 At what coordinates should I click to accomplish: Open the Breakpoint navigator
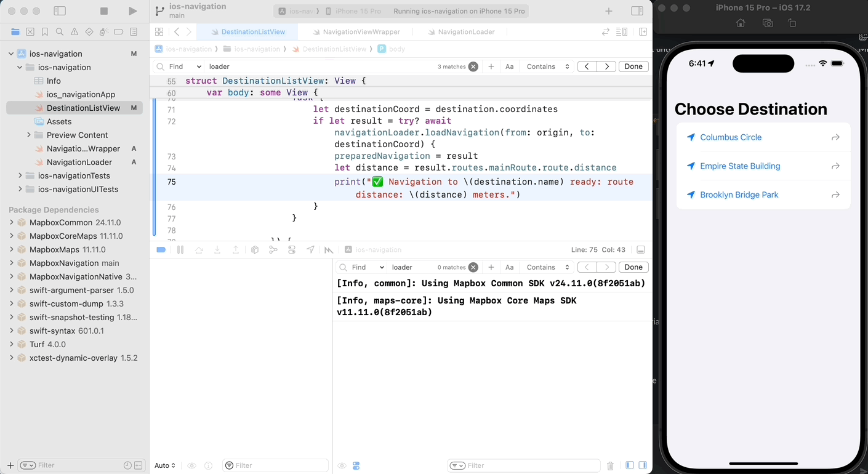point(119,32)
